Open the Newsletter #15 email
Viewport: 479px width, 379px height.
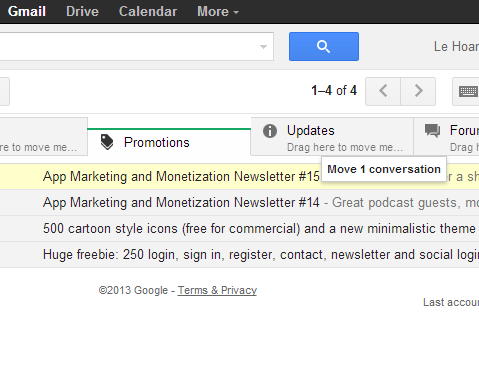(x=239, y=176)
